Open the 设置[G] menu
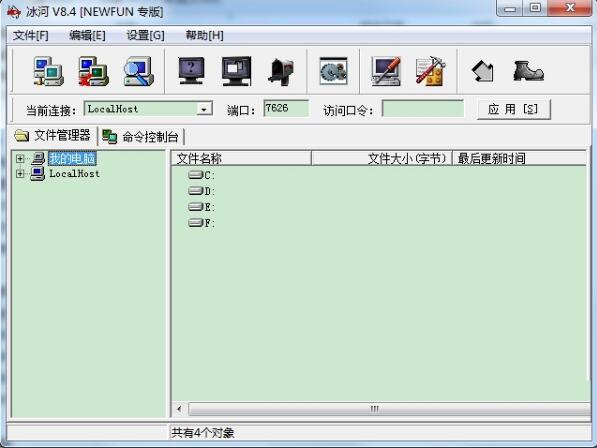This screenshot has width=597, height=448. (x=145, y=35)
